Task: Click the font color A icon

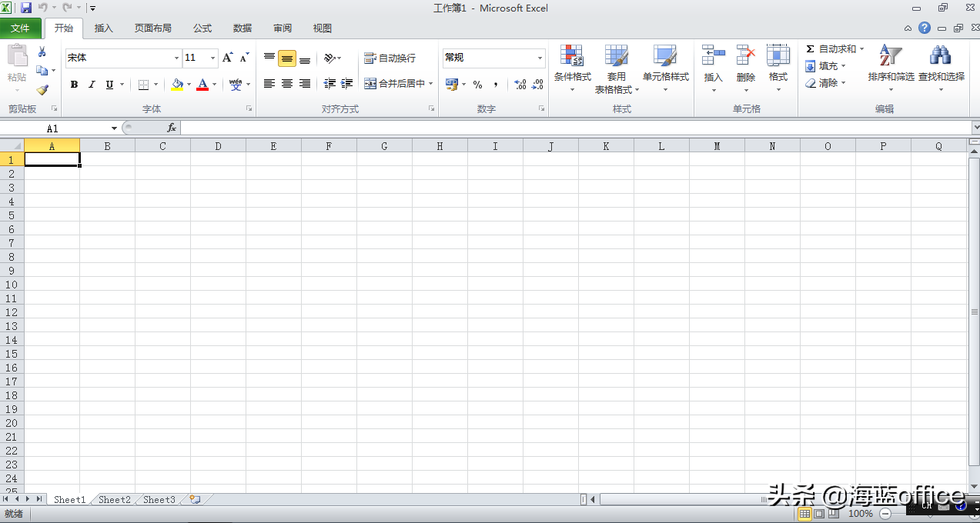Action: [x=202, y=85]
